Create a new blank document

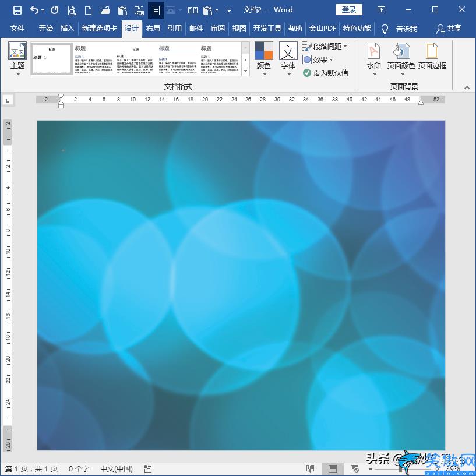pyautogui.click(x=89, y=10)
